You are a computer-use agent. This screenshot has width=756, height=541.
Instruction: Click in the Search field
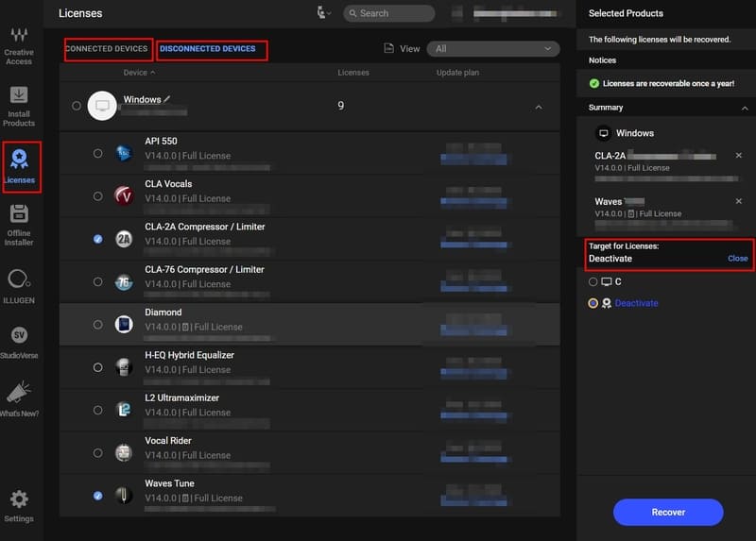pyautogui.click(x=389, y=13)
